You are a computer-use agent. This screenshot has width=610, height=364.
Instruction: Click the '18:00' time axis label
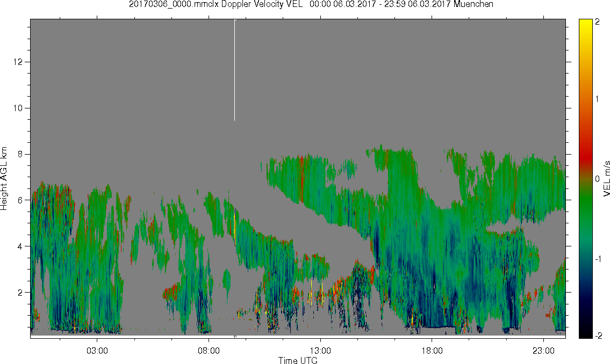(432, 351)
